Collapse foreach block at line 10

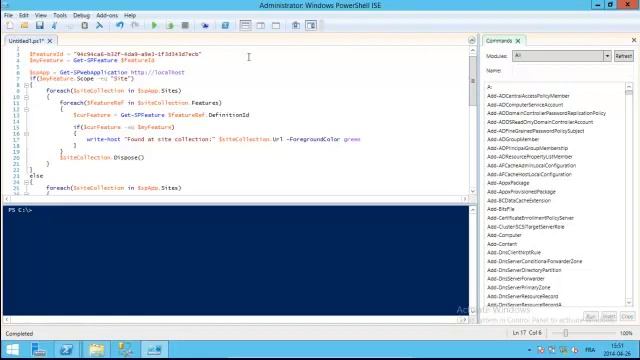click(26, 97)
